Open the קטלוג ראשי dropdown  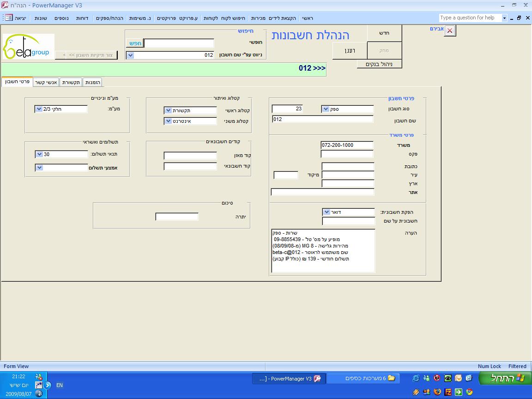point(168,110)
